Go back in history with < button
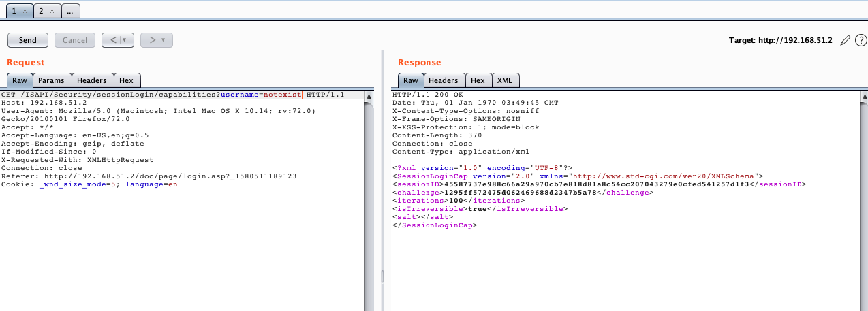Image resolution: width=868 pixels, height=311 pixels. [x=112, y=40]
